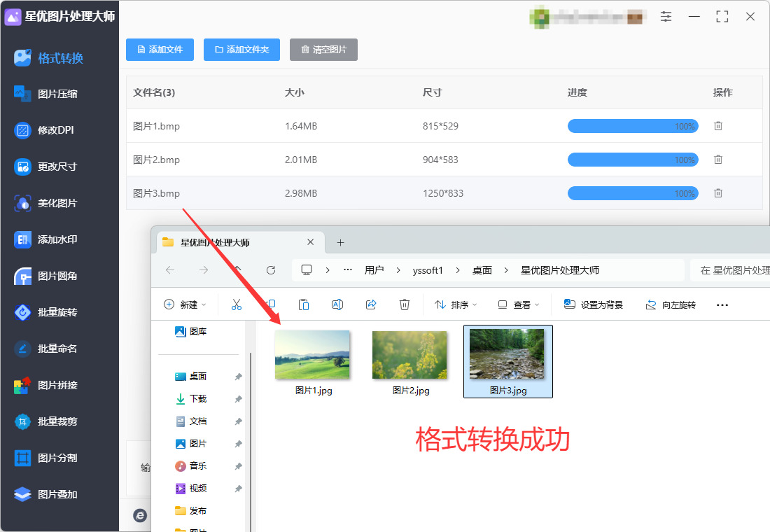Click the 添加文件 add files button
770x532 pixels.
[x=160, y=50]
